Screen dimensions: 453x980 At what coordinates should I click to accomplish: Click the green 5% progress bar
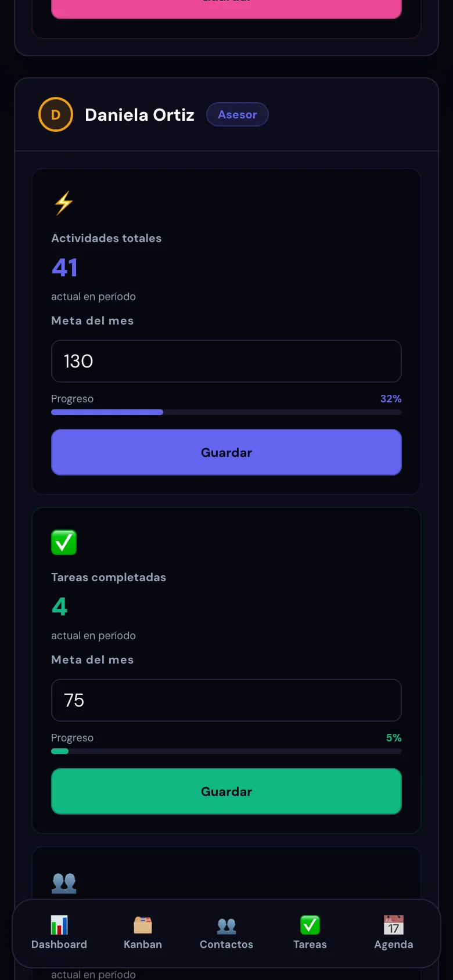click(227, 751)
